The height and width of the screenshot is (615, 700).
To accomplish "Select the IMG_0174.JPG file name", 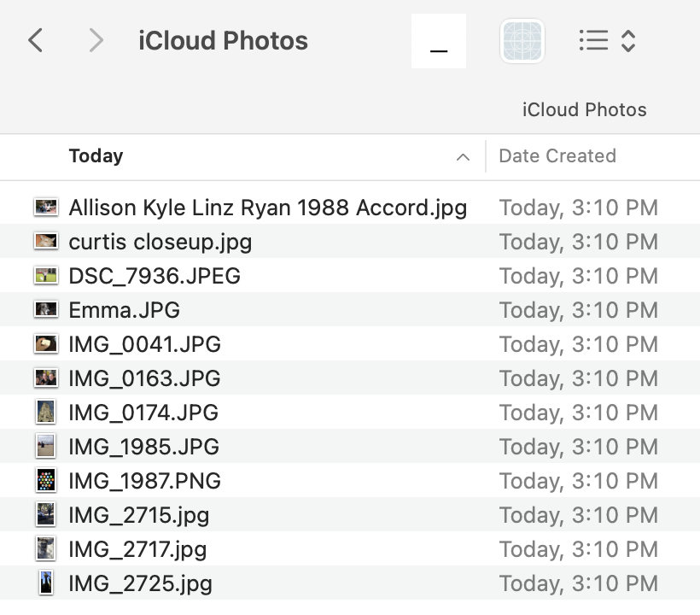I will (143, 413).
